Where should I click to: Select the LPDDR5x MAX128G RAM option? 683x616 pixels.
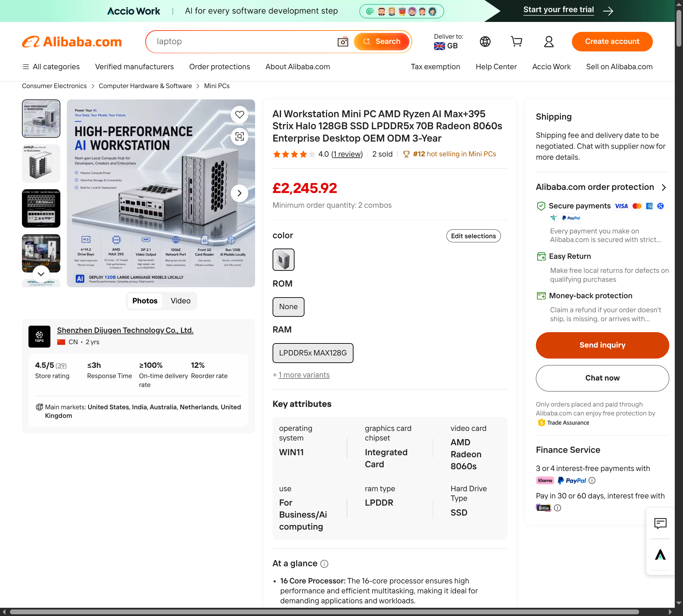[313, 353]
